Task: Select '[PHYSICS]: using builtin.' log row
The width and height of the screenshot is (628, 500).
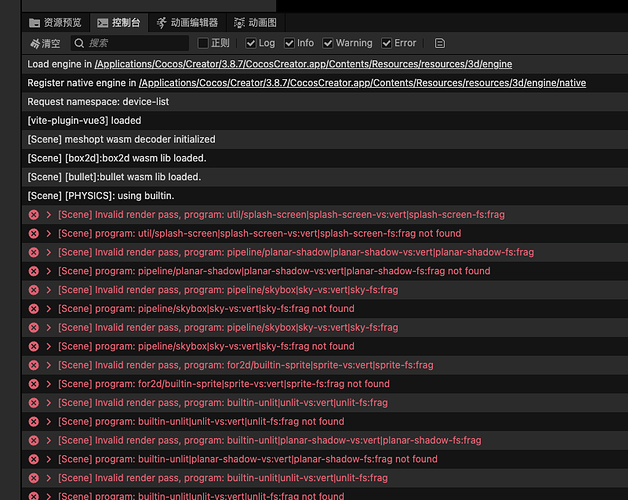Action: tap(325, 196)
